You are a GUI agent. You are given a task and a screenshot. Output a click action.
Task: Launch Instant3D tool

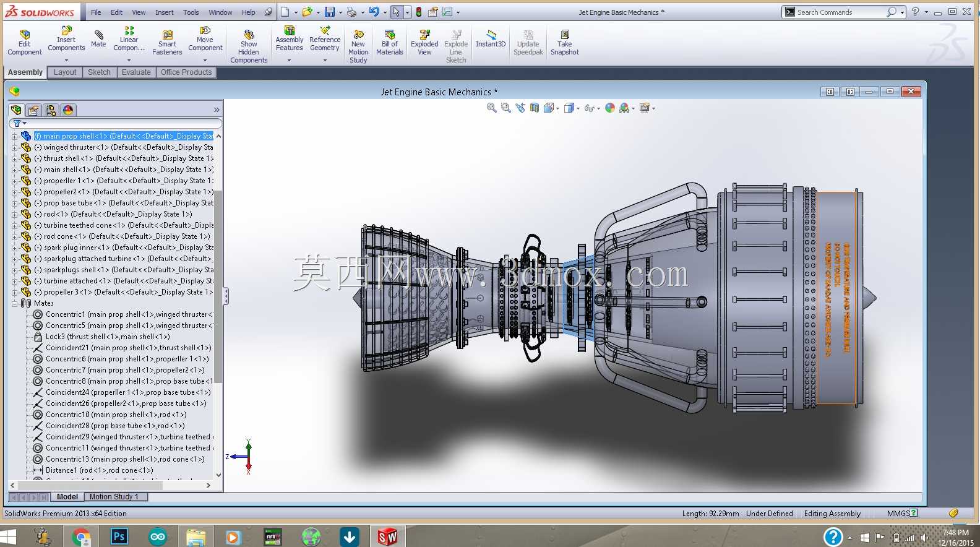(491, 38)
